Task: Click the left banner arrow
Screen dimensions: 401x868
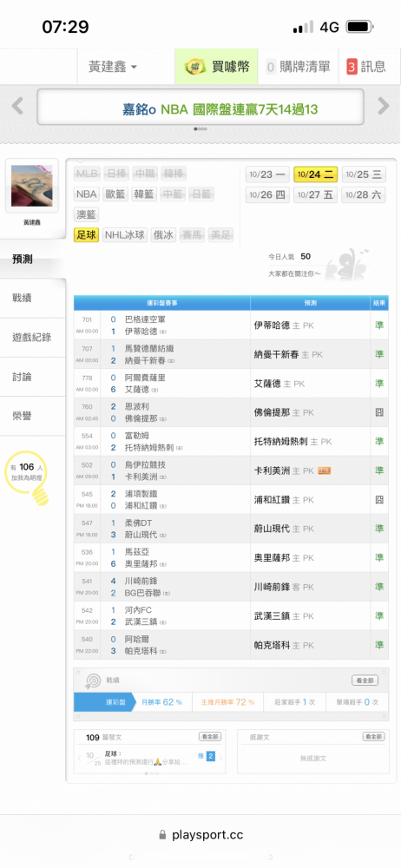Action: pyautogui.click(x=17, y=106)
